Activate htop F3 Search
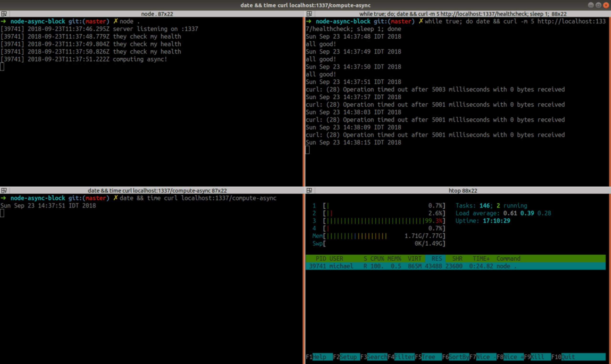Screen dimensions: 611x364 tap(374, 357)
